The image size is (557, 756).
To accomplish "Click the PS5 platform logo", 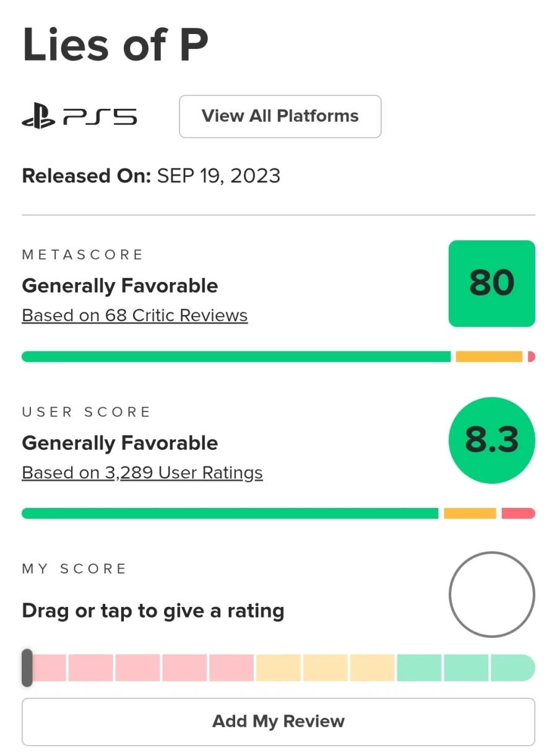I will click(79, 116).
